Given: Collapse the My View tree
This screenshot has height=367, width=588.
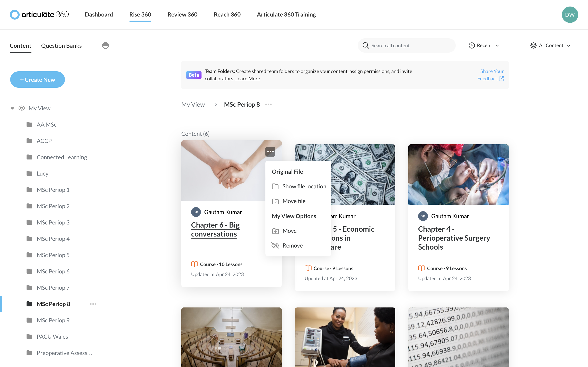Looking at the screenshot, I should click(12, 108).
